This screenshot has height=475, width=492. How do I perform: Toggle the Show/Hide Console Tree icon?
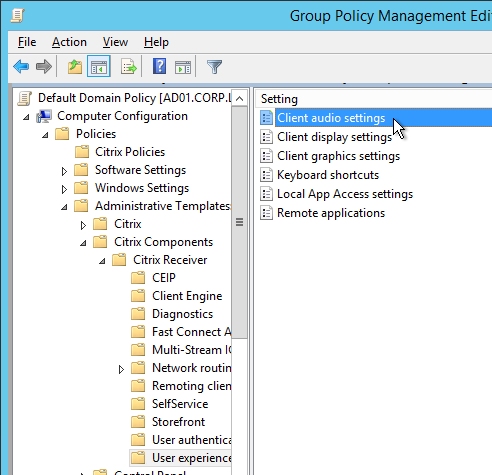click(x=99, y=67)
